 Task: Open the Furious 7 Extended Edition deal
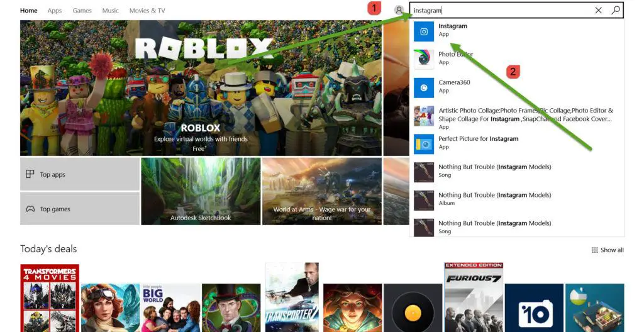474,297
